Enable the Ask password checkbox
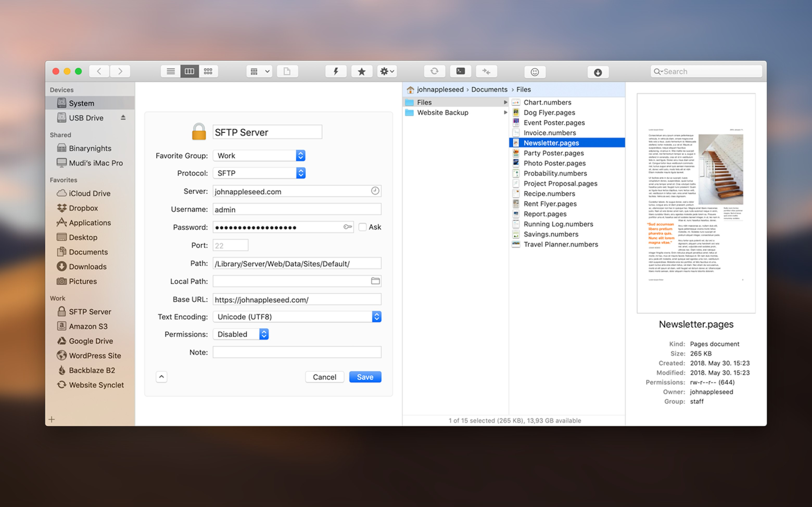The height and width of the screenshot is (507, 812). [x=362, y=227]
